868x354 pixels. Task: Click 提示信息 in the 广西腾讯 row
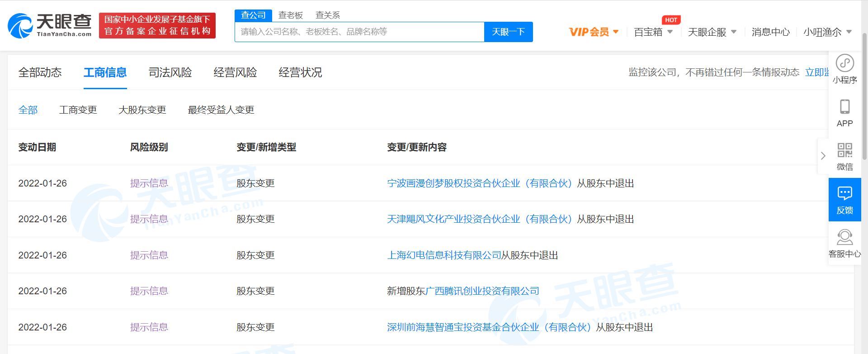point(149,291)
